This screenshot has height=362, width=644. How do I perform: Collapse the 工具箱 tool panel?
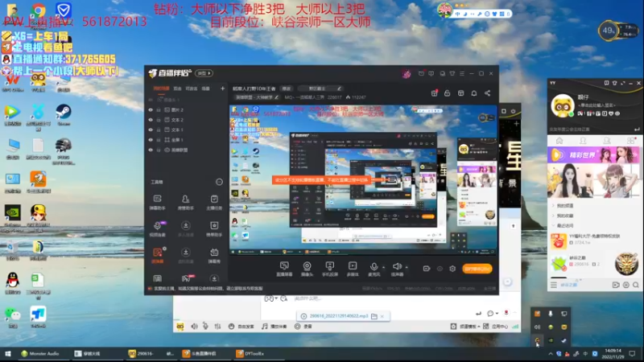pyautogui.click(x=219, y=182)
